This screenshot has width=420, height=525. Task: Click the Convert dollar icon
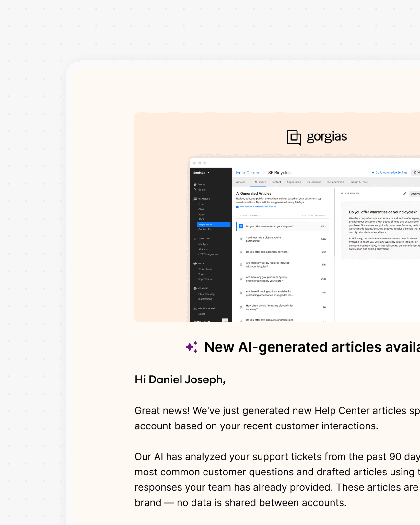click(x=195, y=288)
